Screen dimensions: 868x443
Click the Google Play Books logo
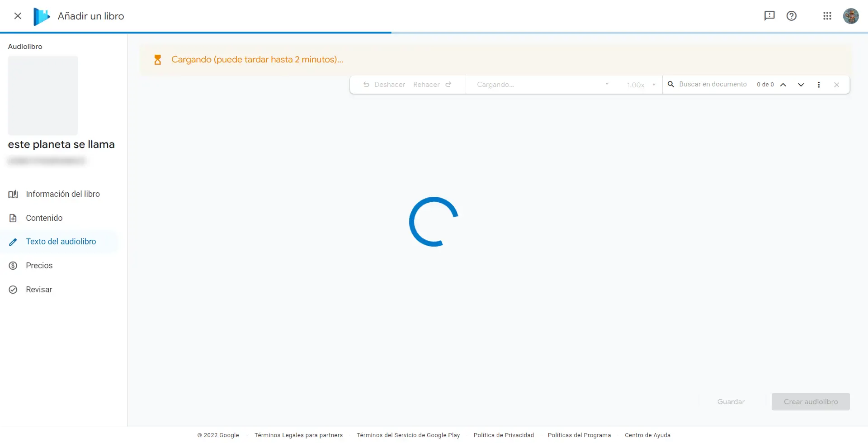coord(42,16)
